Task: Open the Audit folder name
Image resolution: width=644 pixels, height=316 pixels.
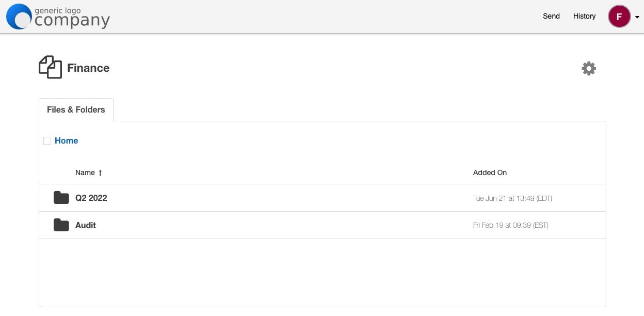Action: click(86, 225)
